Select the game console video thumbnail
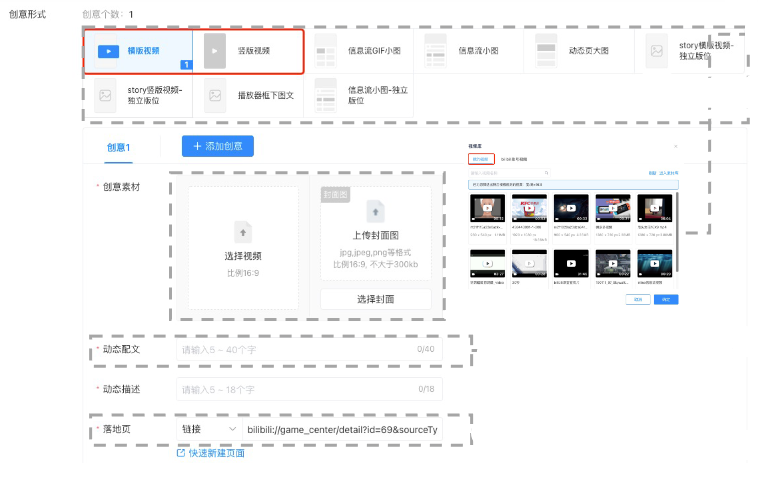This screenshot has width=762, height=484. (x=613, y=208)
